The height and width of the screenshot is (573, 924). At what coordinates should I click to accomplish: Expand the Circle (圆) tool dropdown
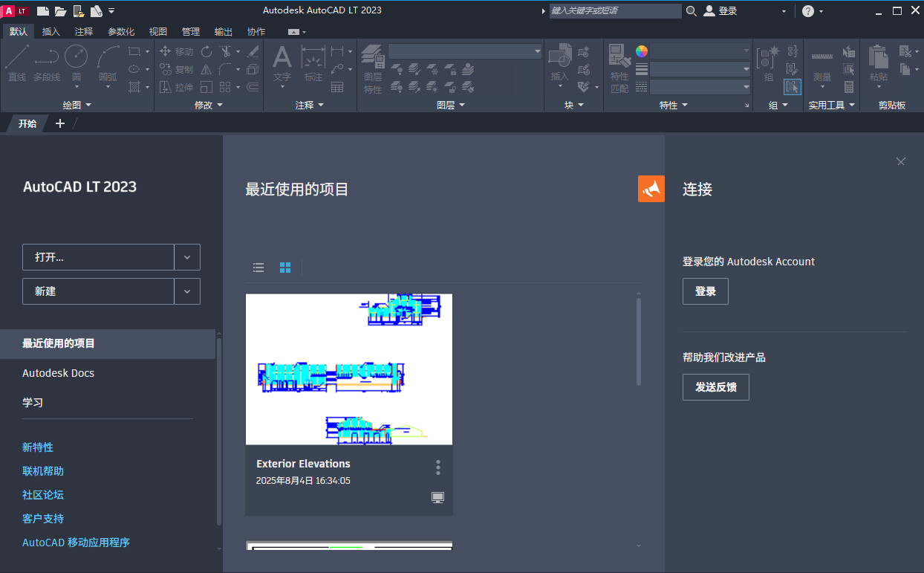click(x=77, y=86)
